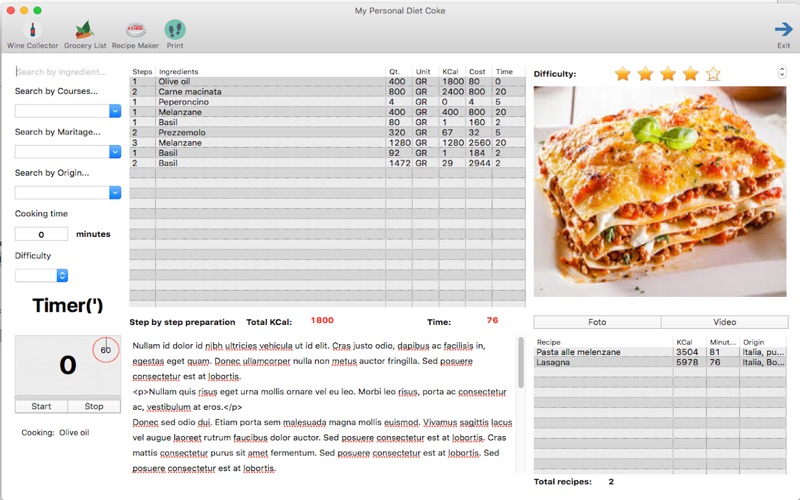Select the Basil row with quantity 92

(x=327, y=153)
